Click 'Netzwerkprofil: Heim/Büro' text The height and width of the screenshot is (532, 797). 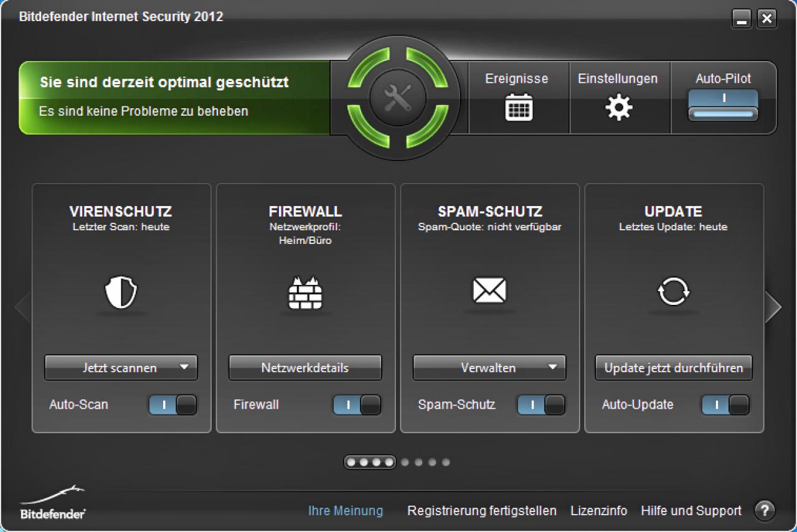click(x=305, y=233)
